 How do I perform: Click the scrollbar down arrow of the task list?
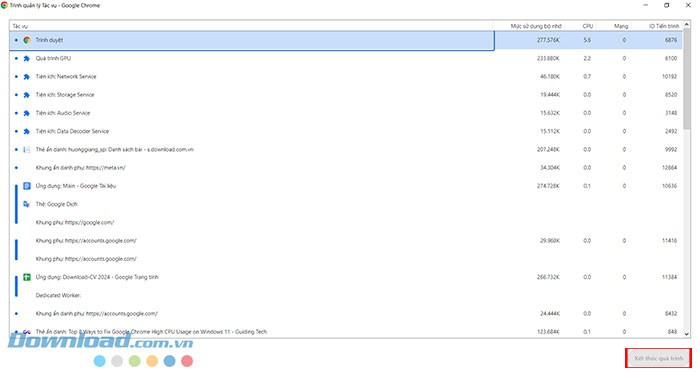pyautogui.click(x=687, y=334)
